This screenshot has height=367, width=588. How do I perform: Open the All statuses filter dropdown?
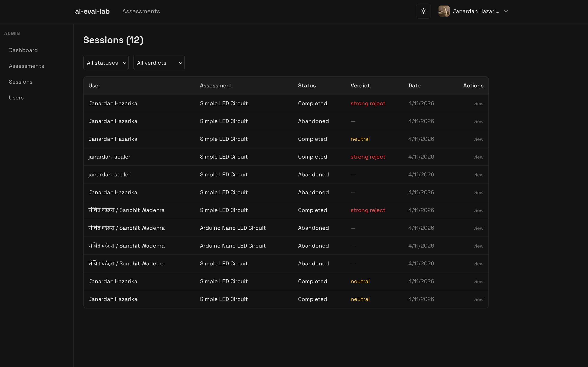pos(106,63)
